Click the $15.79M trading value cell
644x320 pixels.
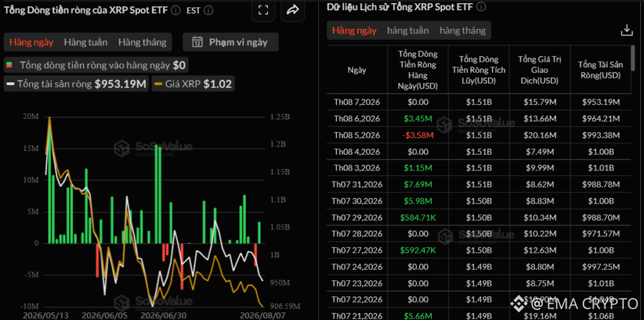540,102
